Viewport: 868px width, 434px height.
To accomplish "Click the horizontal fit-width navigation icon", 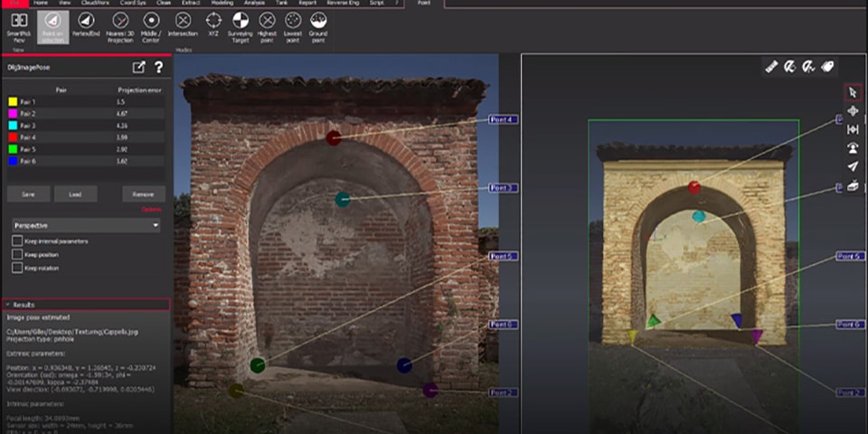I will pyautogui.click(x=853, y=129).
